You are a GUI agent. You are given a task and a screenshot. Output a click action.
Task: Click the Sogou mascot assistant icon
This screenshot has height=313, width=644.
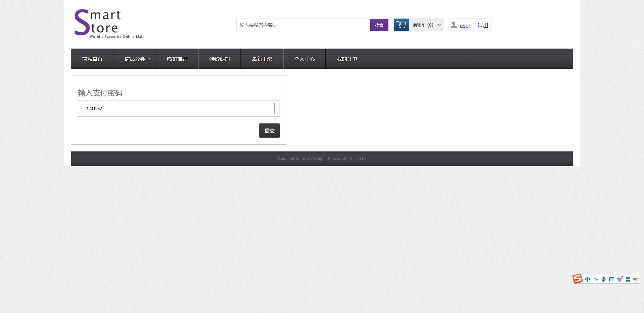(x=636, y=279)
